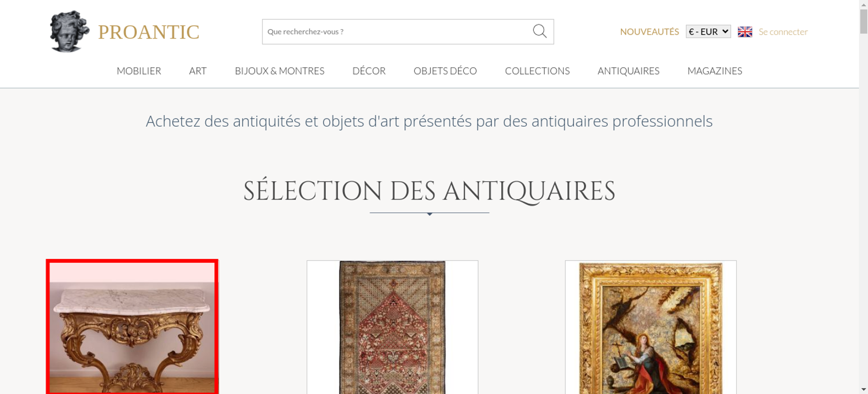
Task: Open the Mobilier menu
Action: (x=139, y=71)
